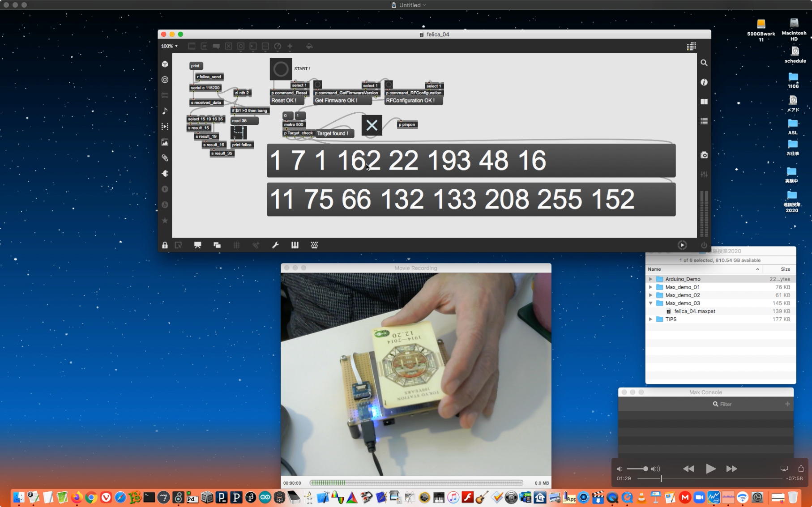Viewport: 812px width, 507px height.
Task: Expand the Max_demo_01 folder
Action: (x=650, y=287)
